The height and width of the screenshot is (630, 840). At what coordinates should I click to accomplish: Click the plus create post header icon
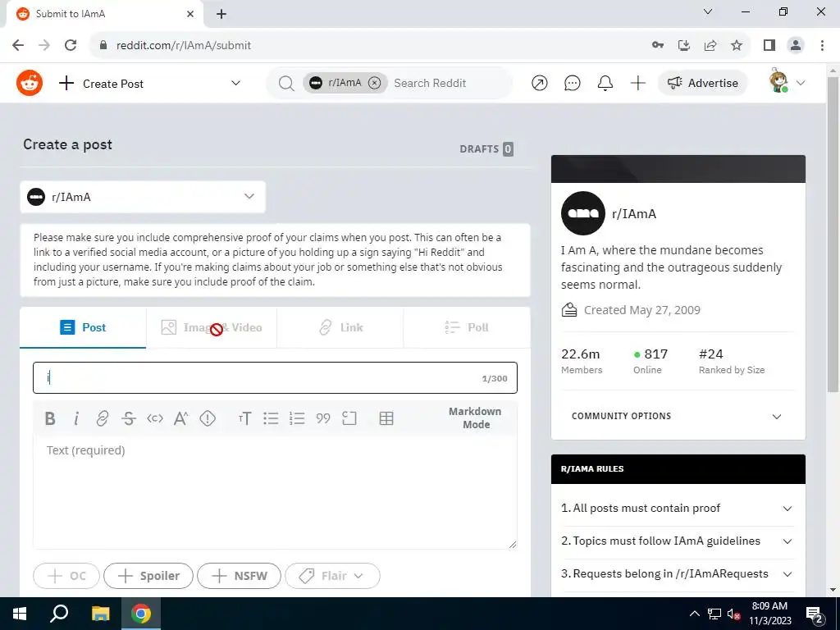[x=637, y=83]
